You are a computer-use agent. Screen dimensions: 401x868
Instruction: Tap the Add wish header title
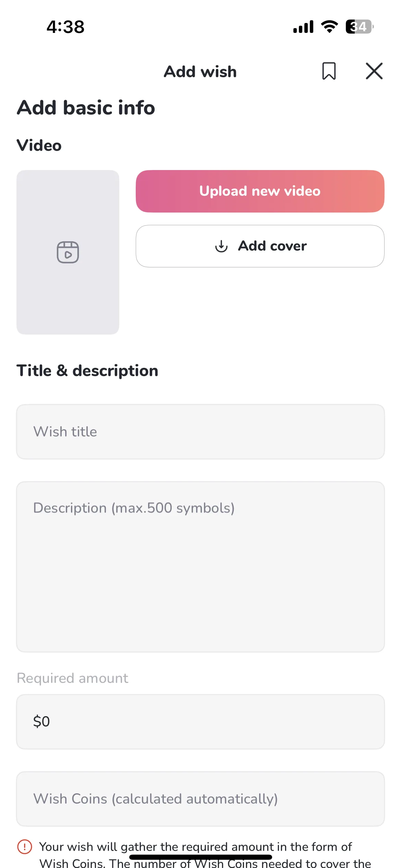[200, 72]
